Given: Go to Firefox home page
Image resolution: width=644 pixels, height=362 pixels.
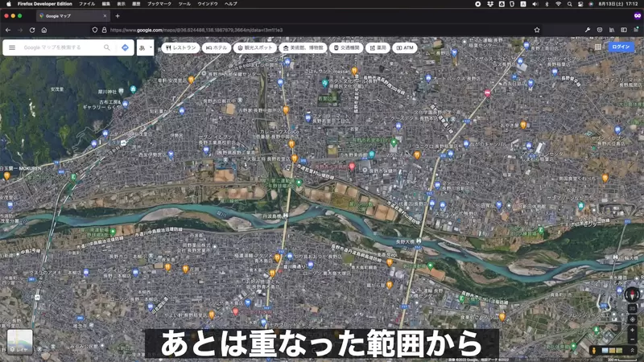Looking at the screenshot, I should coord(44,30).
